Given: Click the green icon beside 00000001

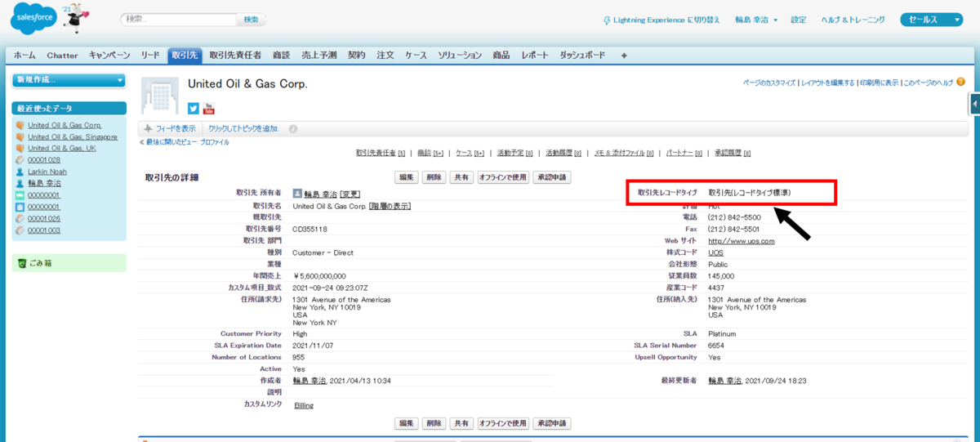Looking at the screenshot, I should (x=20, y=195).
